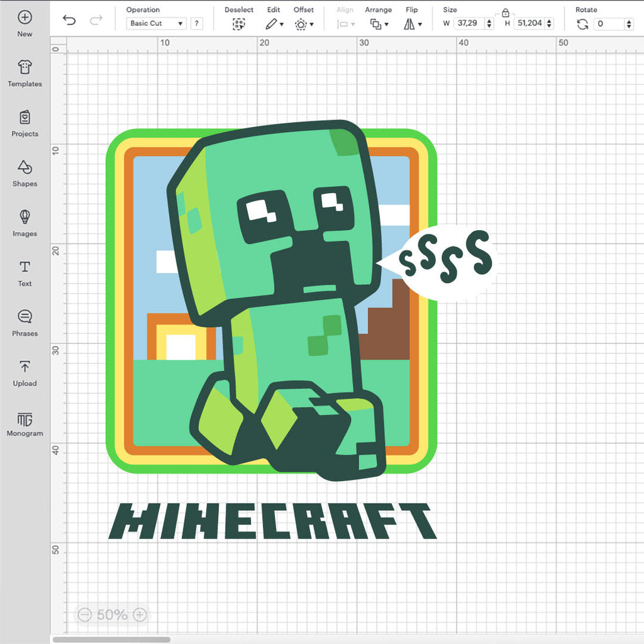The height and width of the screenshot is (644, 644).
Task: Open the Phrases panel
Action: (x=25, y=323)
